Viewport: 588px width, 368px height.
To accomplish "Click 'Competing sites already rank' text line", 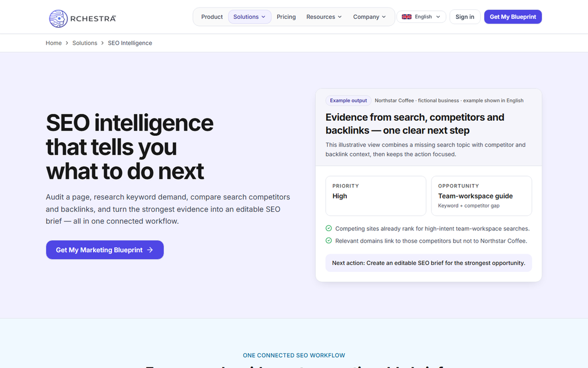I will (432, 229).
